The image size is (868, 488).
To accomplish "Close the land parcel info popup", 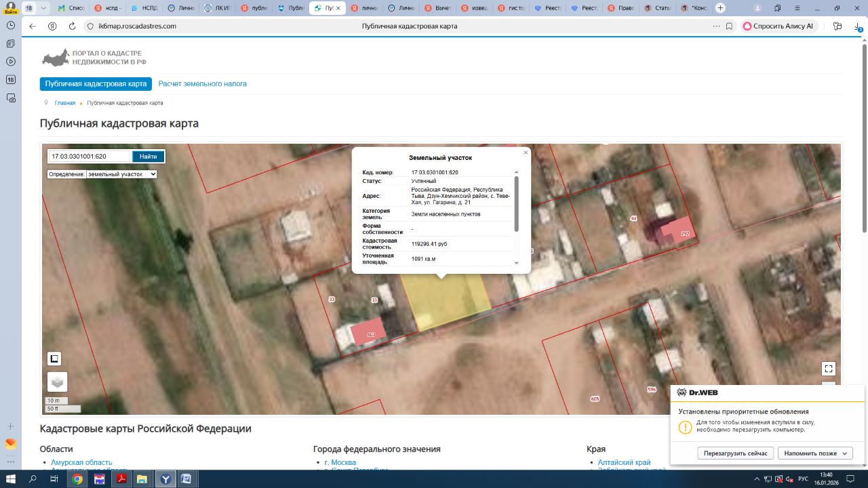I will [526, 152].
